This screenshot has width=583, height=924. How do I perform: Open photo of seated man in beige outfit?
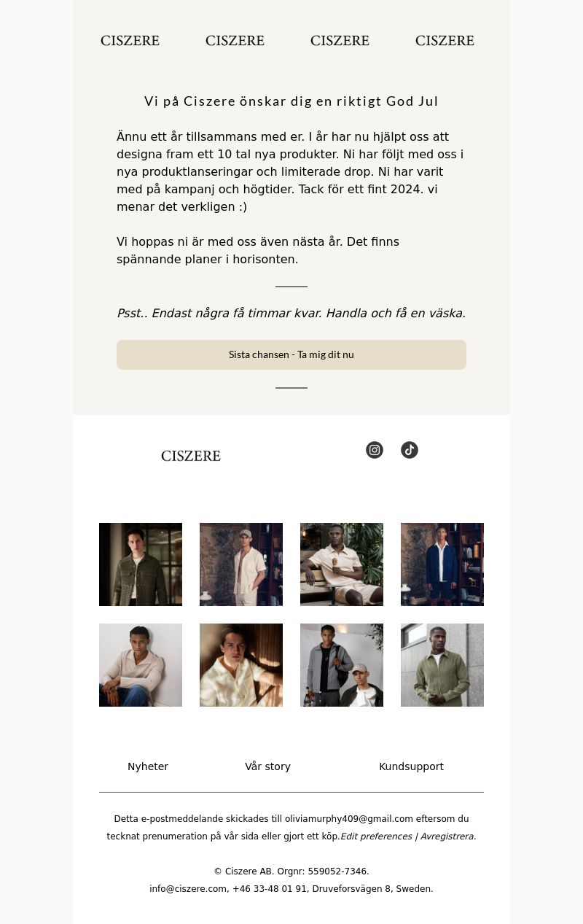342,564
